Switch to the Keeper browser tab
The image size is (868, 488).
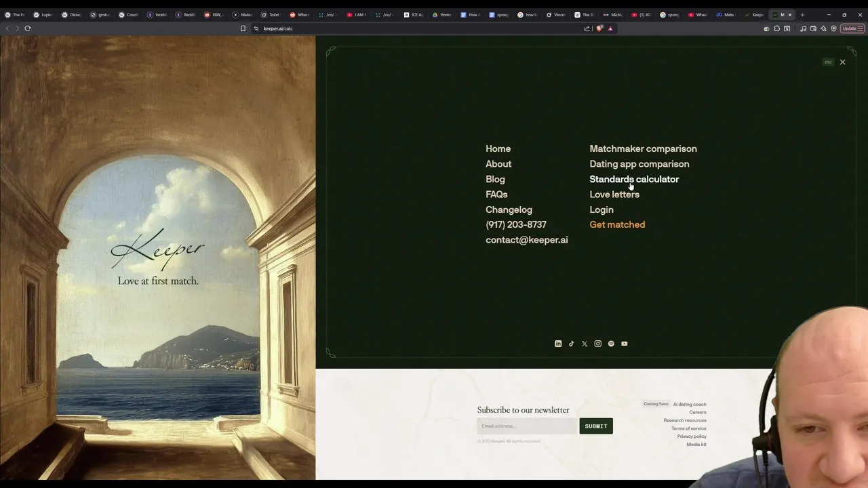[754, 15]
